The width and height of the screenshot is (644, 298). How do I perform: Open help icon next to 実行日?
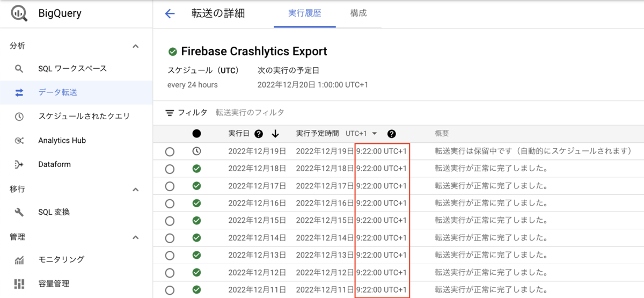pos(259,134)
